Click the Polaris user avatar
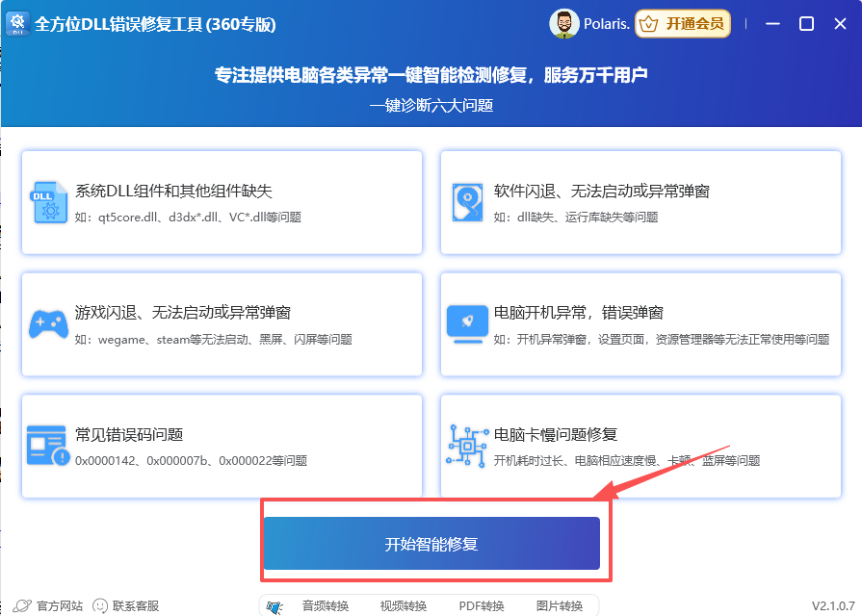Viewport: 862px width, 616px height. [564, 24]
